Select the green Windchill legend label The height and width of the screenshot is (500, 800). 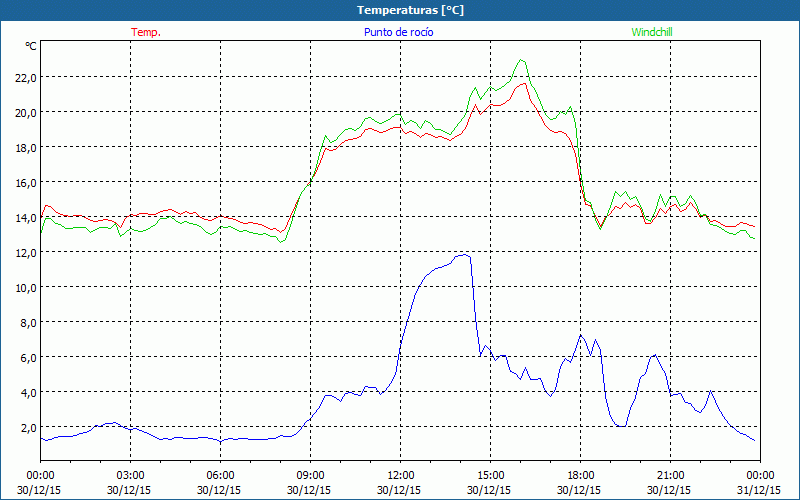[x=652, y=32]
